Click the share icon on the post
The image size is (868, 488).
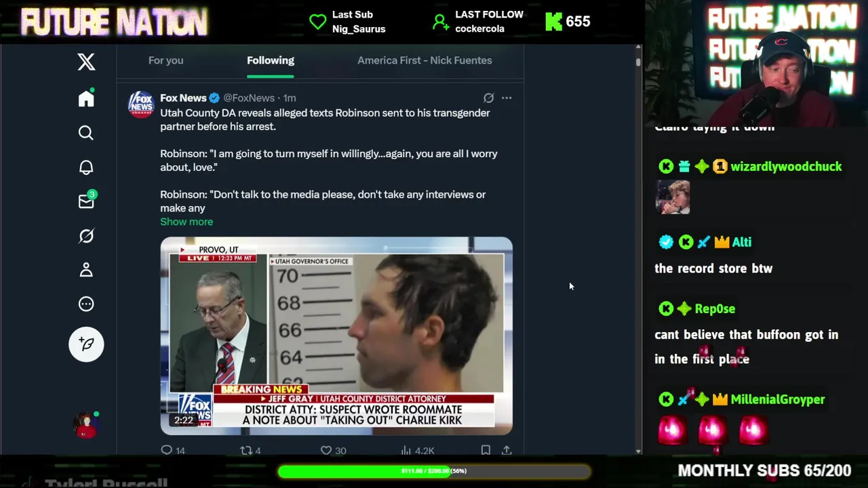[x=507, y=450]
